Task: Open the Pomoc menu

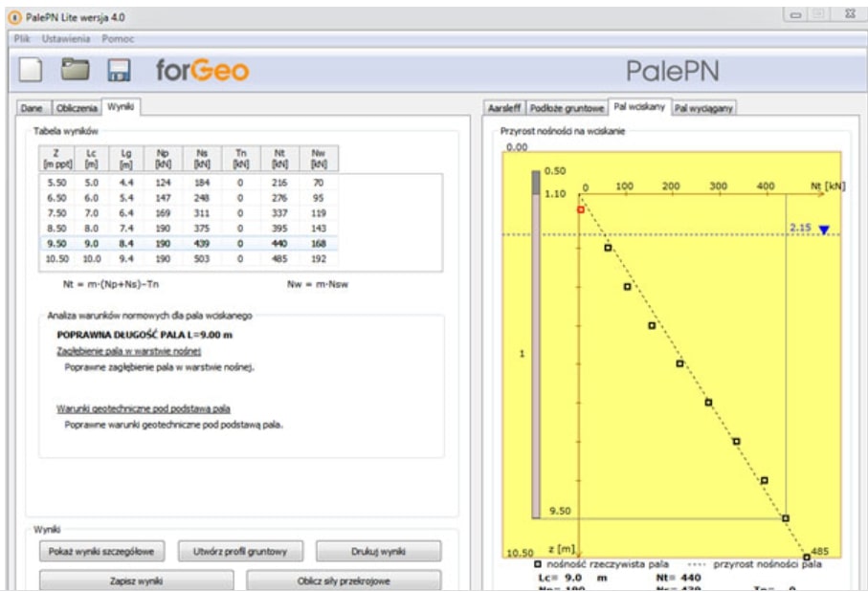Action: click(x=118, y=38)
